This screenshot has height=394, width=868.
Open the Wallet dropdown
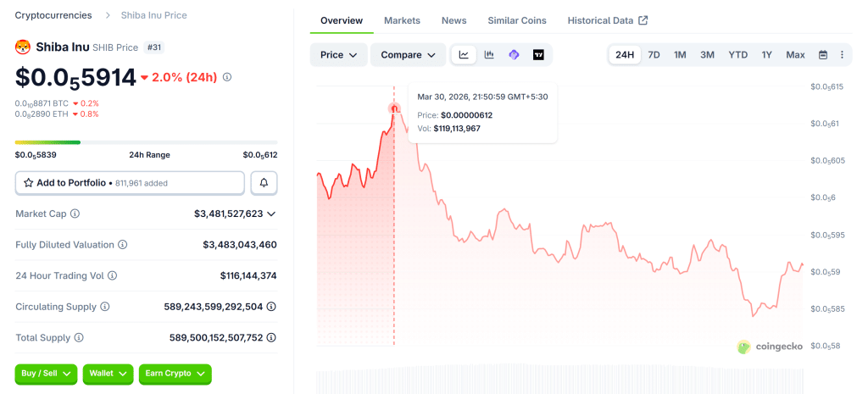[x=108, y=374]
